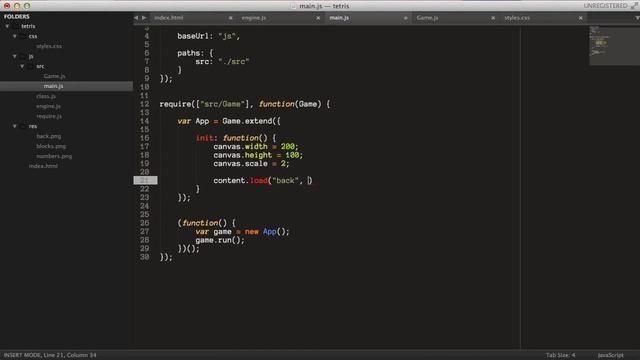Minimize the window with yellow button

click(x=17, y=6)
